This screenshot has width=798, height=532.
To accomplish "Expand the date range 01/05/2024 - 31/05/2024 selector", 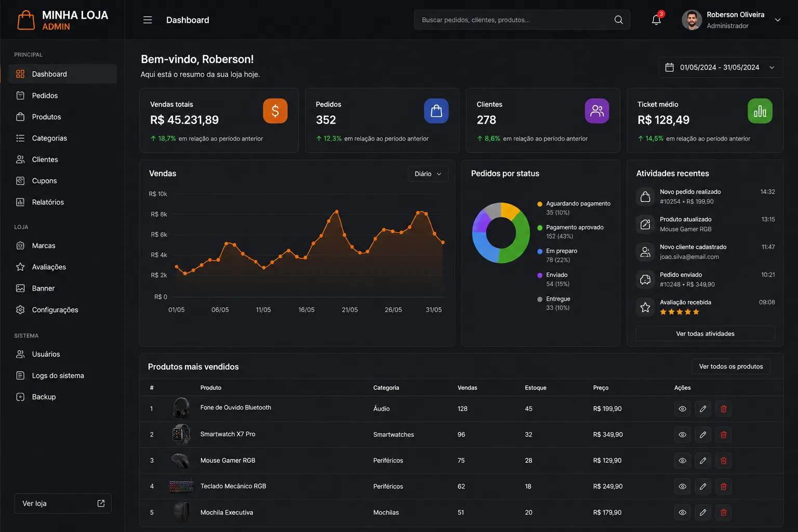I will coord(721,68).
